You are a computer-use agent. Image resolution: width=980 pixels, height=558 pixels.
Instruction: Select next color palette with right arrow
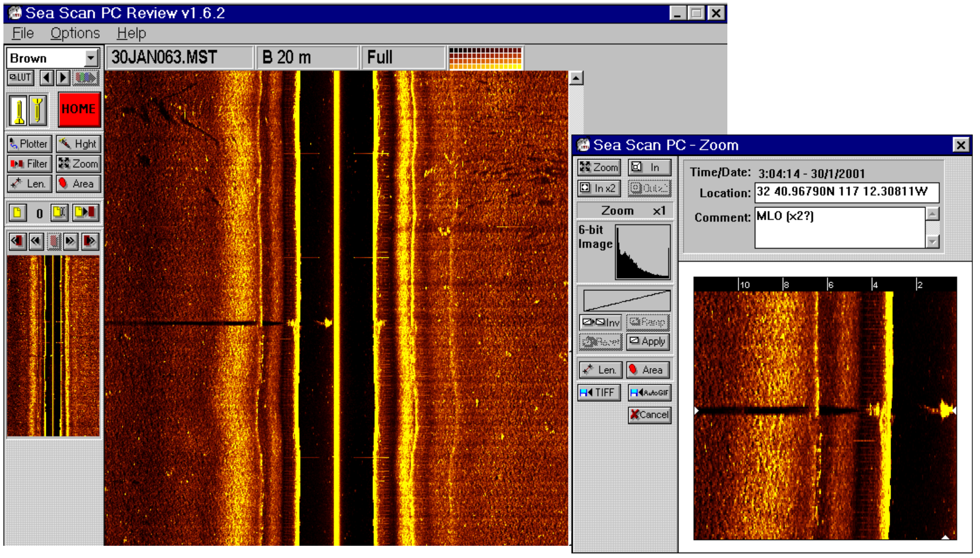pos(63,78)
